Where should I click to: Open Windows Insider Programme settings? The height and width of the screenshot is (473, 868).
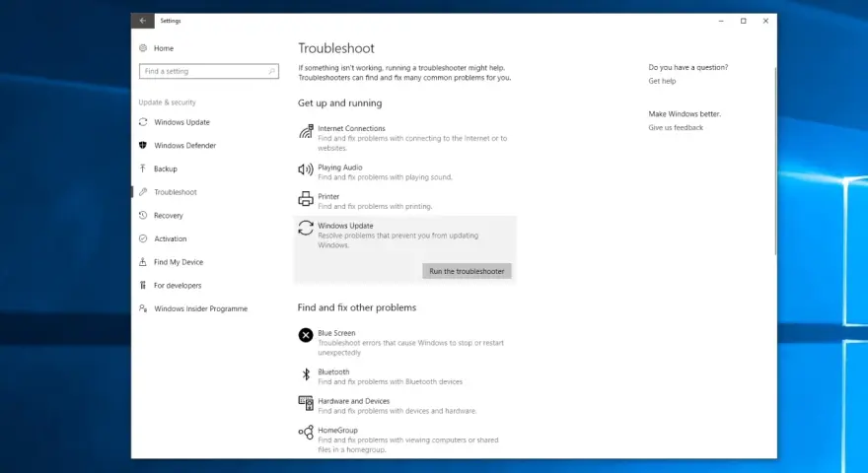tap(200, 308)
